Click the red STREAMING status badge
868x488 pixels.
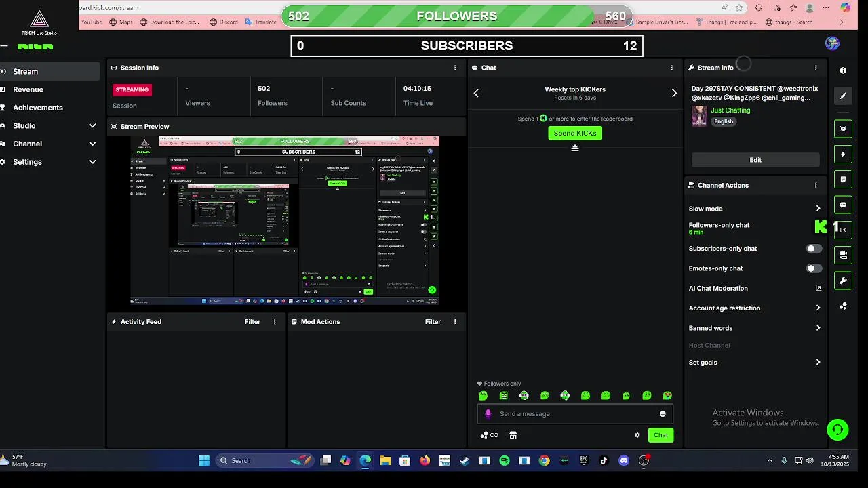coord(132,89)
